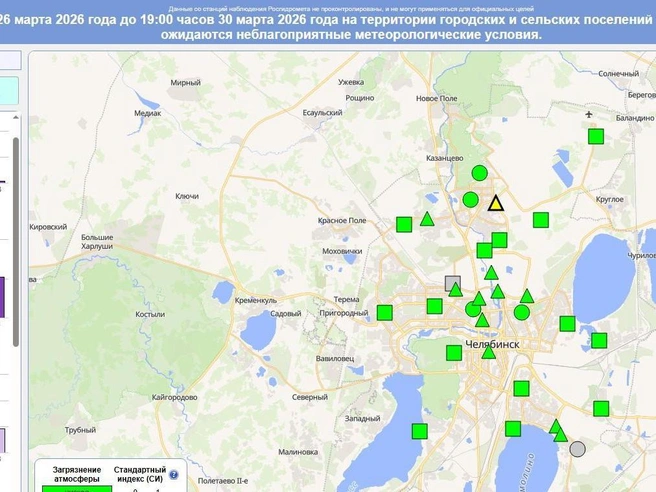Click the Ужевка map label
Viewport: 656px width, 492px height.
click(x=351, y=82)
